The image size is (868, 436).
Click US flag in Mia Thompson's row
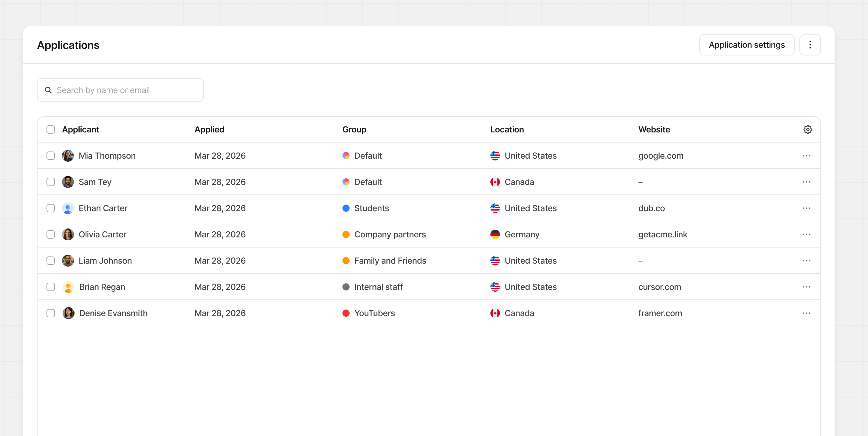coord(495,156)
